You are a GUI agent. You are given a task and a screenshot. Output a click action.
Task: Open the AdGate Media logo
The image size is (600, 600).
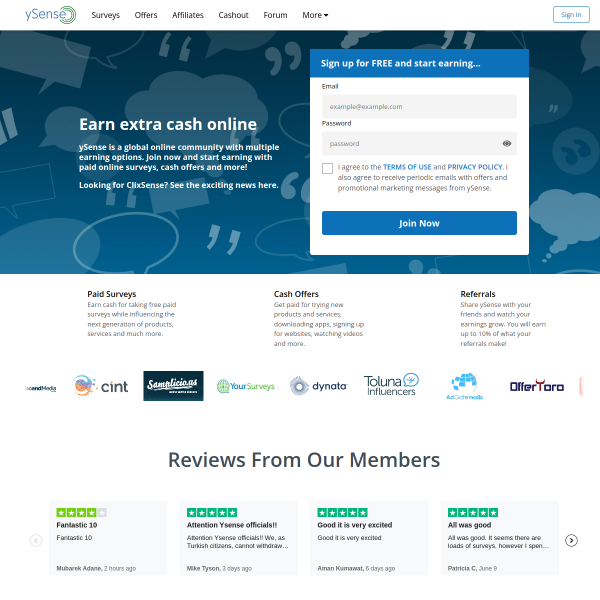[464, 386]
